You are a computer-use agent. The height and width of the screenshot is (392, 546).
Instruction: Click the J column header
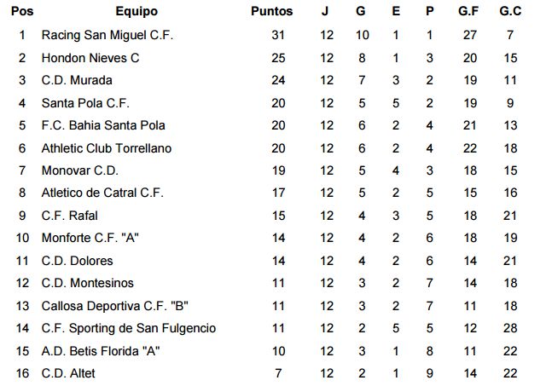[326, 12]
